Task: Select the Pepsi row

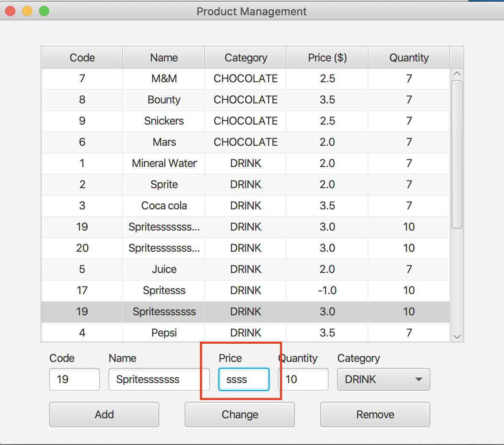Action: [246, 332]
